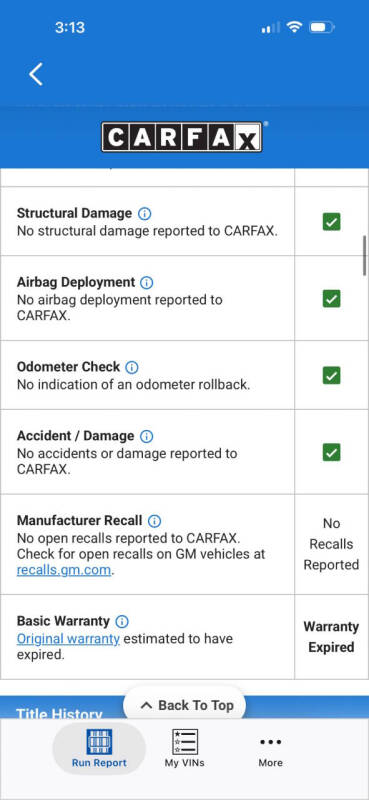Switch to My VINs tab
Image resolution: width=369 pixels, height=800 pixels.
click(x=184, y=748)
